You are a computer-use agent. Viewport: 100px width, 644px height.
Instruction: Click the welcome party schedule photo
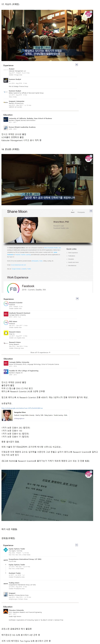[47, 495]
